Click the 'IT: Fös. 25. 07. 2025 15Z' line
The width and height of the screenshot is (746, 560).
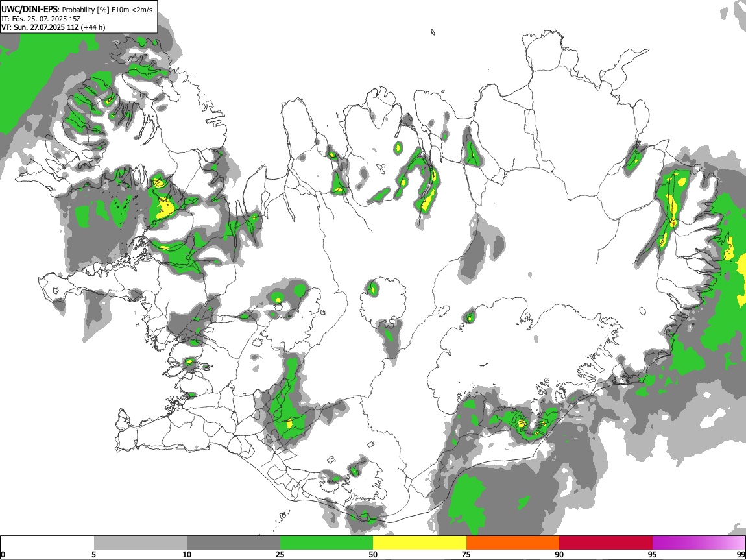[41, 19]
